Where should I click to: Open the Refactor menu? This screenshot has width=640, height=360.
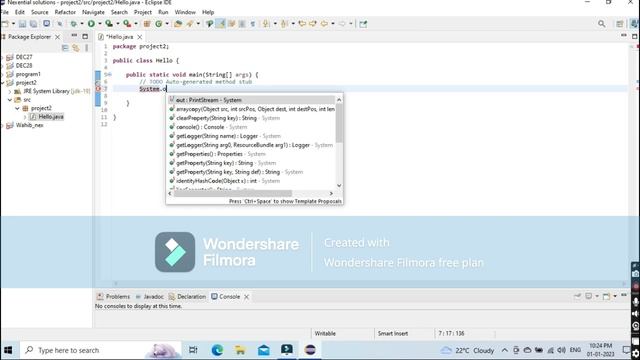[x=65, y=12]
